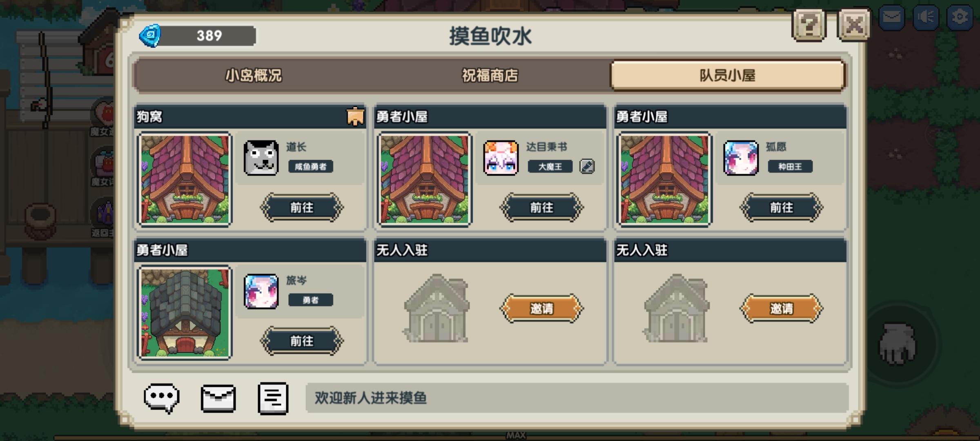Click the signpost icon on 狗窝 header
The width and height of the screenshot is (980, 441).
[355, 117]
